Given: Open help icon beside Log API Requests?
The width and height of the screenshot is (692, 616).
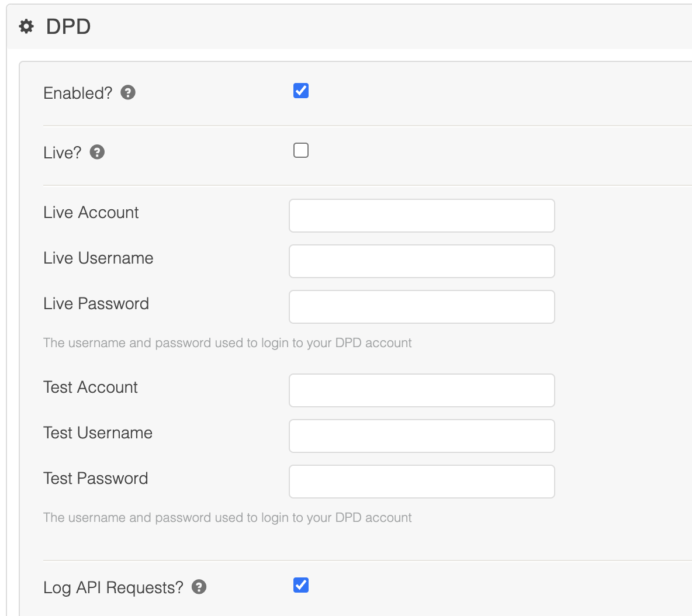Looking at the screenshot, I should (199, 587).
